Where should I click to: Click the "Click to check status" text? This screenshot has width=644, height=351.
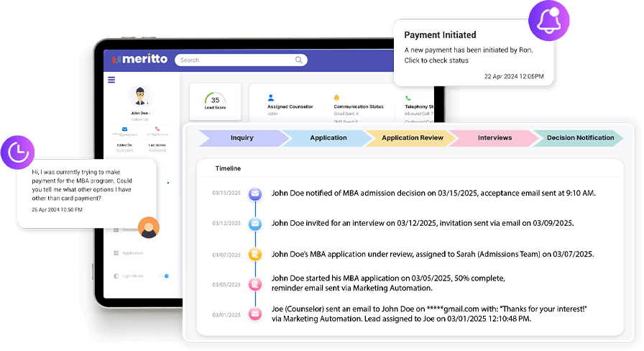coord(436,60)
